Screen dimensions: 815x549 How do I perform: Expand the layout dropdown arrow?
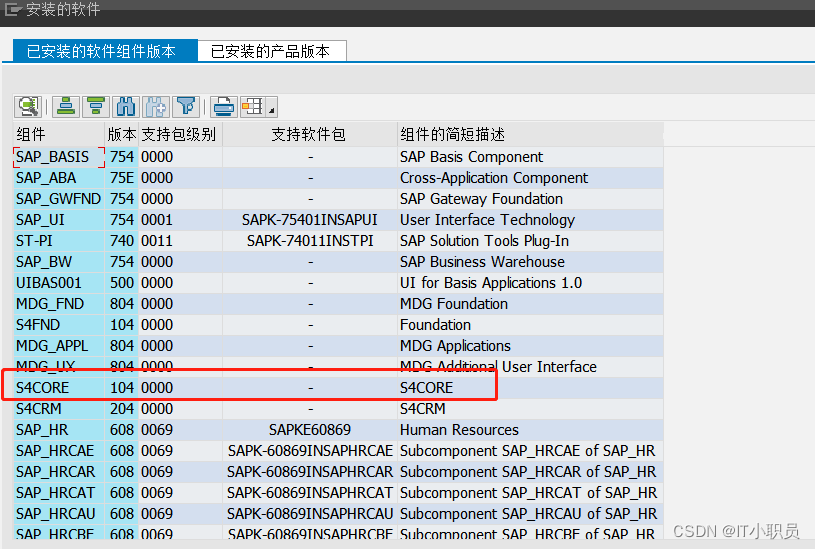click(272, 107)
